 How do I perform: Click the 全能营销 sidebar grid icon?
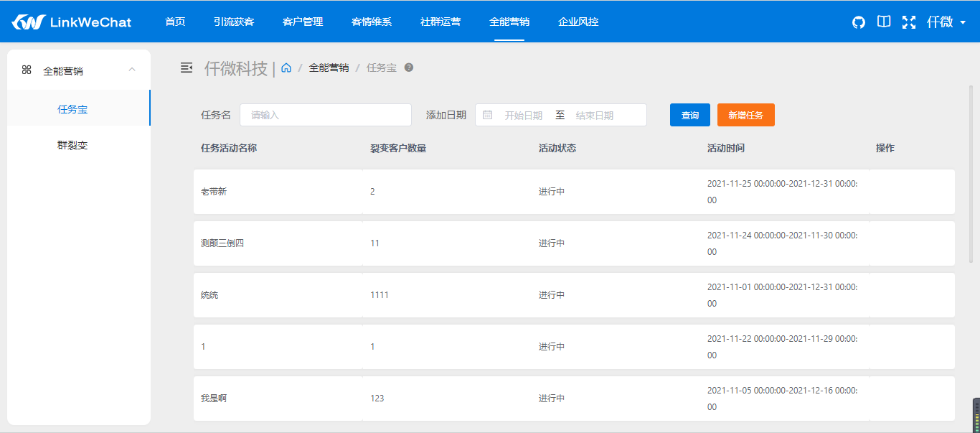point(27,70)
